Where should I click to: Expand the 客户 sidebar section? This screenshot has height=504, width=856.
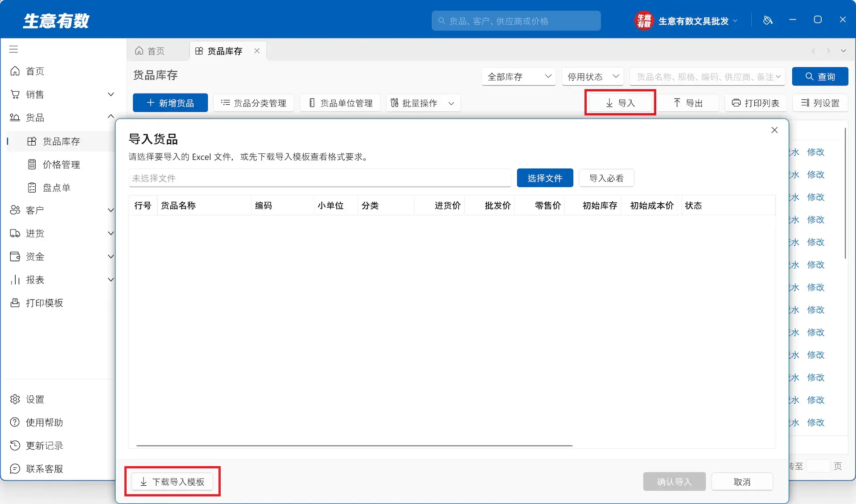(x=111, y=210)
